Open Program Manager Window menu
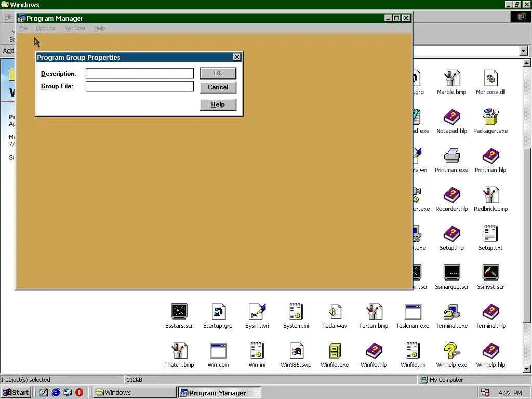 (x=75, y=28)
